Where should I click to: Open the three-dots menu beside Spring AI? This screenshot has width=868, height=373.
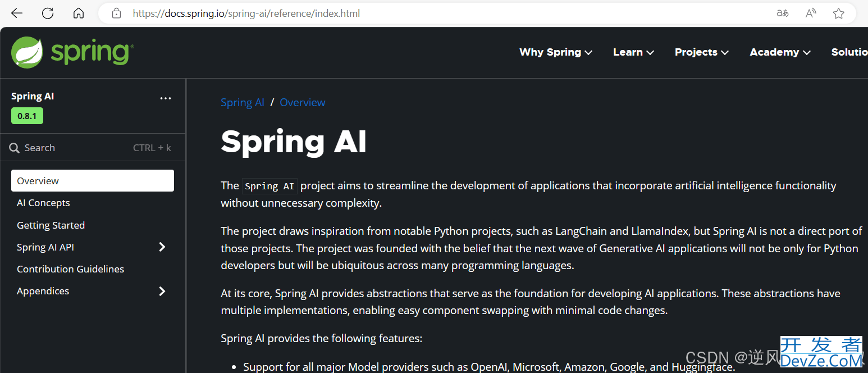click(x=166, y=98)
